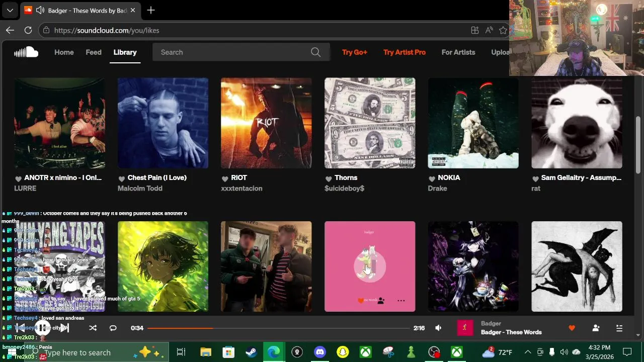Open Steam from the taskbar
The height and width of the screenshot is (362, 644).
251,352
